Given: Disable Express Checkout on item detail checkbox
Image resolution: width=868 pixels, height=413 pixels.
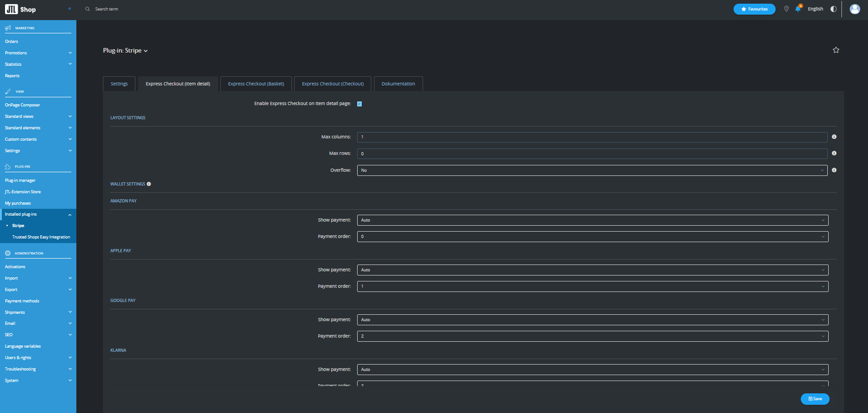Looking at the screenshot, I should click(x=359, y=104).
